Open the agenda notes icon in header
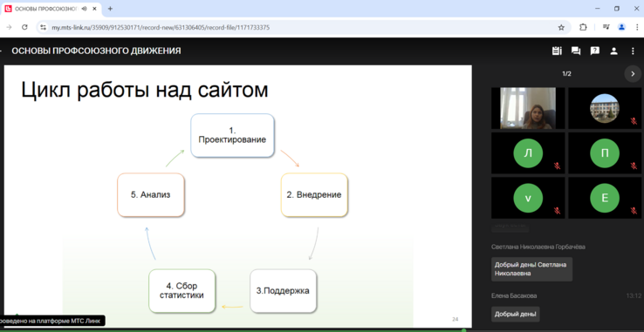The width and height of the screenshot is (644, 332). click(x=557, y=51)
